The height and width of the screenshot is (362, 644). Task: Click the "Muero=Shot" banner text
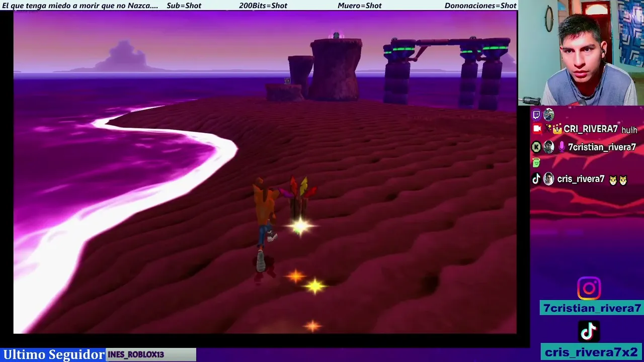(x=359, y=6)
